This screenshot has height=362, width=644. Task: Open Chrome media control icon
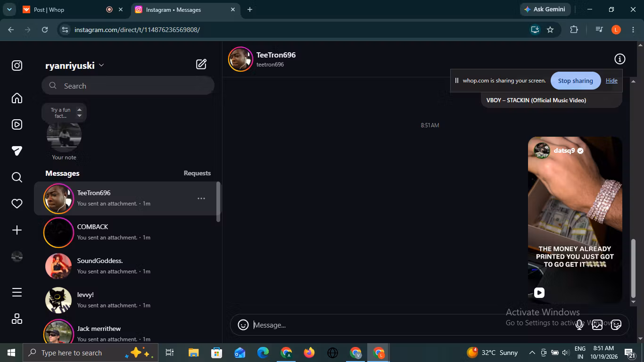[x=599, y=30]
